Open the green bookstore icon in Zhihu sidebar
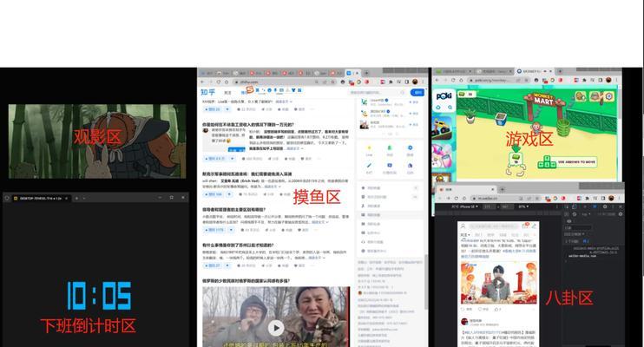644x347 pixels. [x=390, y=148]
